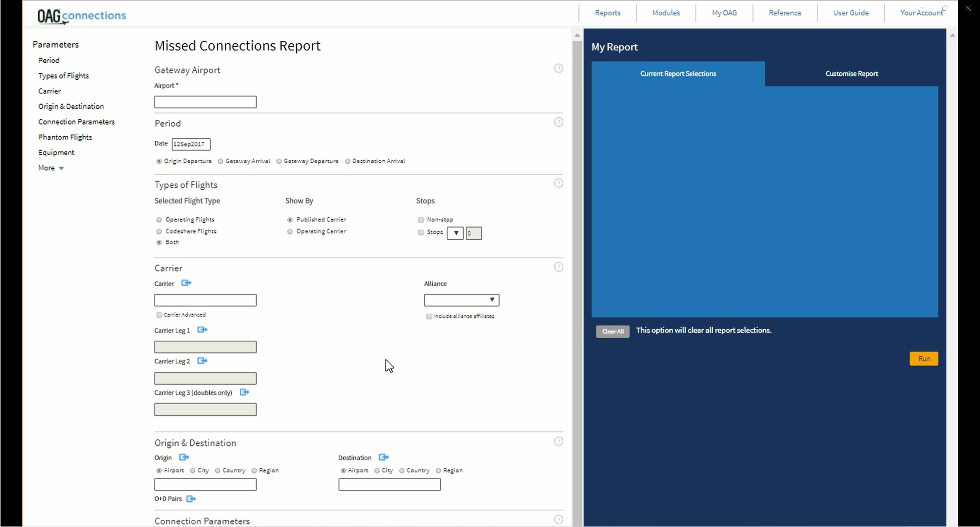The height and width of the screenshot is (527, 980).
Task: Show by Operating Carrier
Action: pos(290,232)
